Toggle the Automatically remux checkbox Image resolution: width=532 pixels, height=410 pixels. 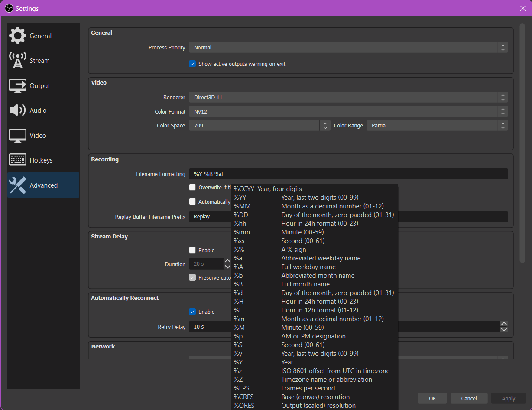click(192, 202)
